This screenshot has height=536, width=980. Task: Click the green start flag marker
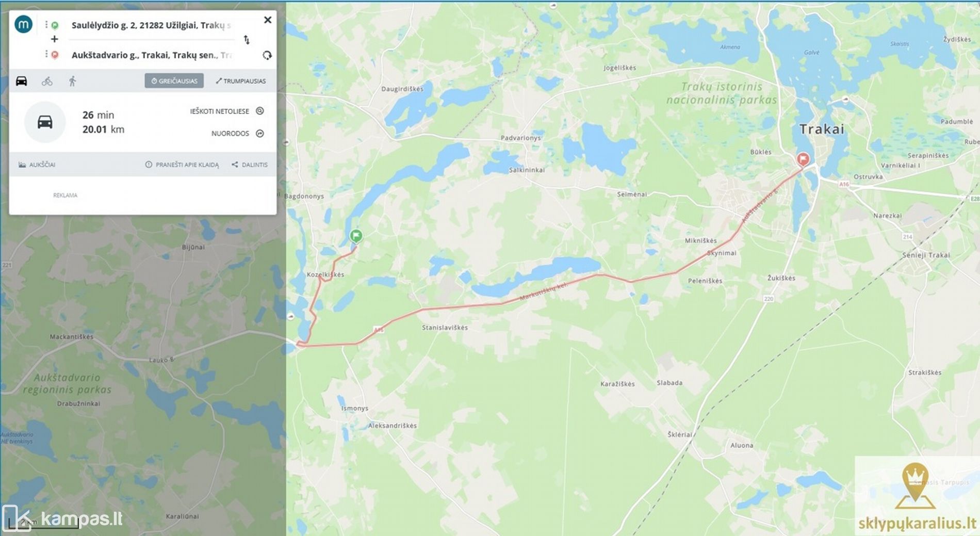[x=356, y=236]
